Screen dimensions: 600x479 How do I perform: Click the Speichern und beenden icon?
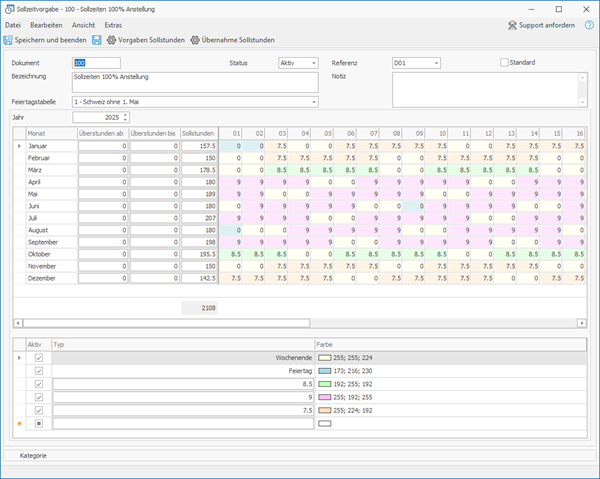coord(8,40)
